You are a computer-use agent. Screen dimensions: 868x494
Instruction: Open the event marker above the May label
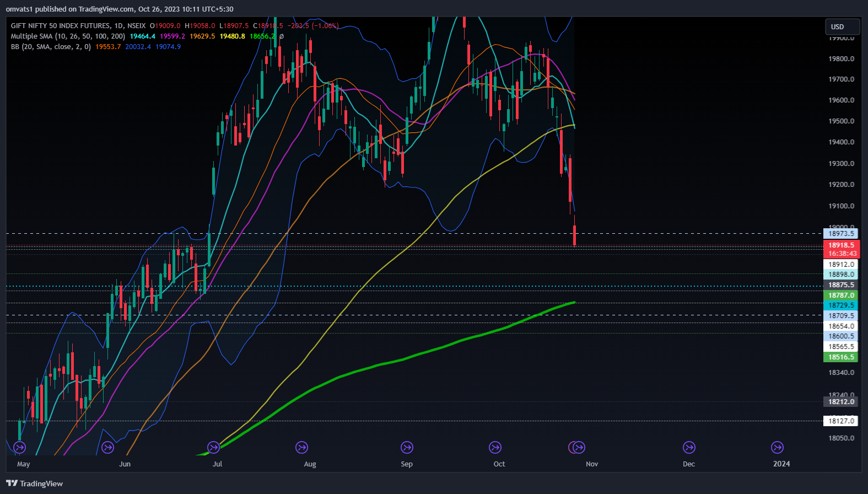click(x=19, y=447)
